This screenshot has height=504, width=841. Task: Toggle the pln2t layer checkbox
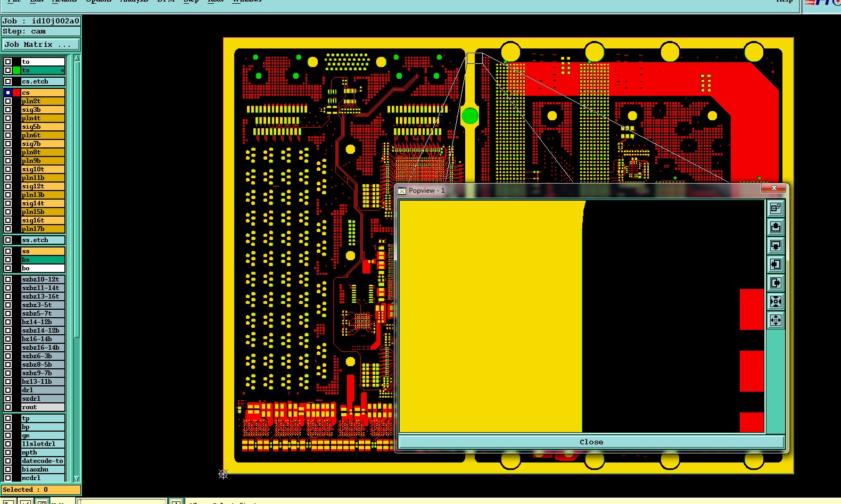click(8, 101)
